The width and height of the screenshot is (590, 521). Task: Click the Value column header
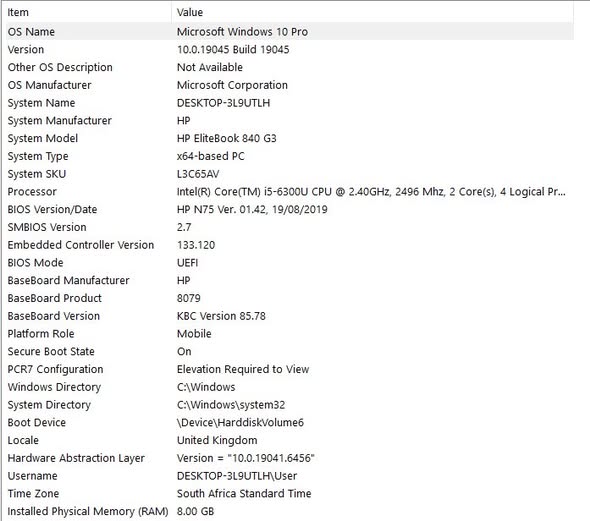(x=373, y=12)
